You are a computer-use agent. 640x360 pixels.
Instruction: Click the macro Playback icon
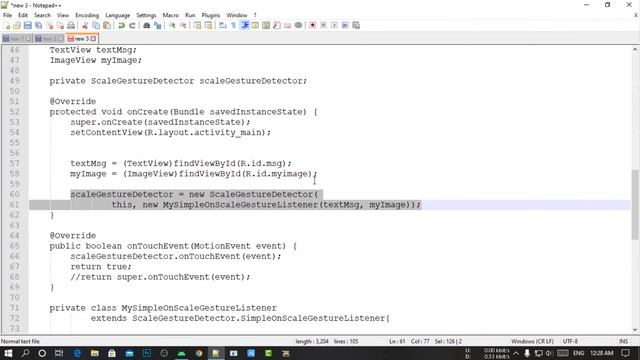coord(334,25)
